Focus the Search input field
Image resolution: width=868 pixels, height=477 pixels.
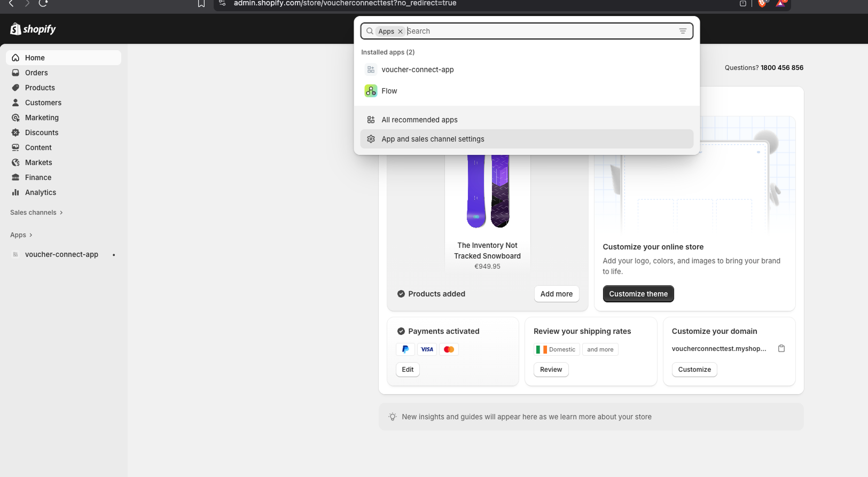[x=539, y=31]
